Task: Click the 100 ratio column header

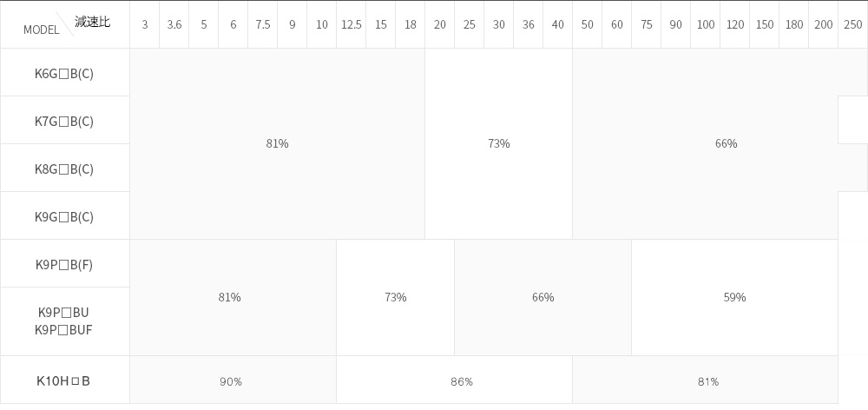Action: point(705,24)
